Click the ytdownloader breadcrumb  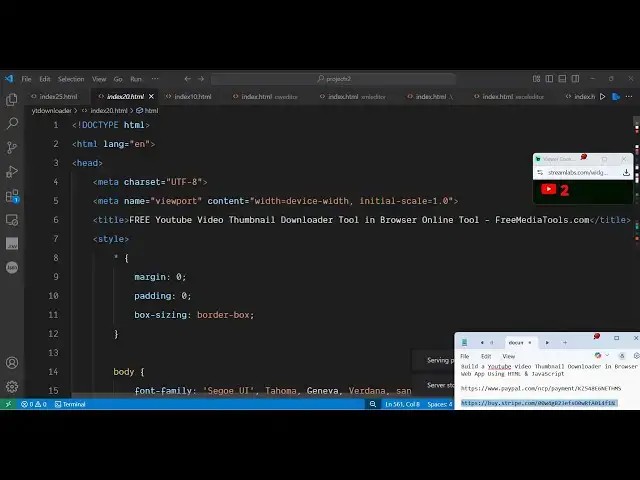pyautogui.click(x=51, y=111)
